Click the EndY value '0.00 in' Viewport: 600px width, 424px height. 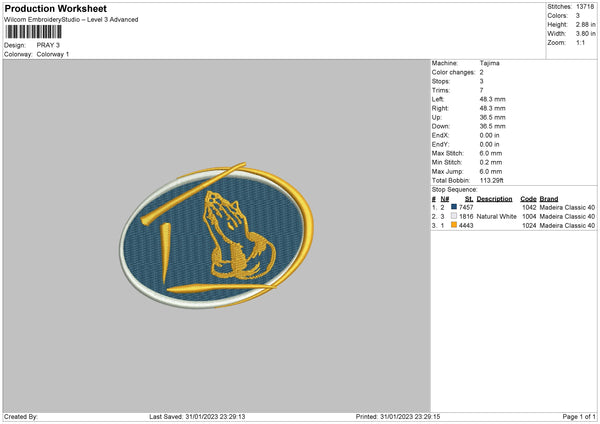pyautogui.click(x=489, y=144)
